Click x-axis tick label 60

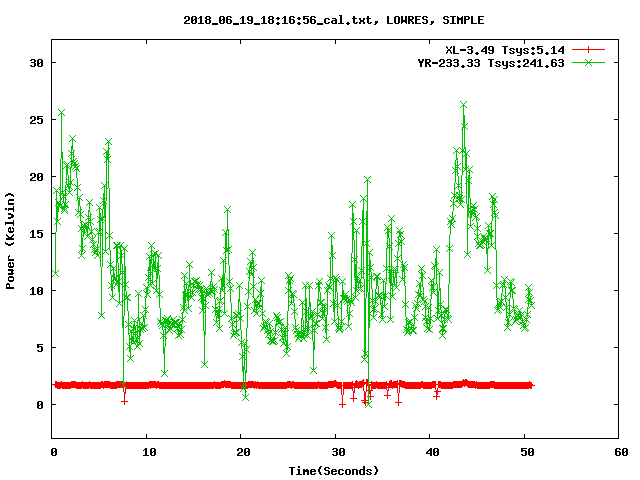pos(621,452)
